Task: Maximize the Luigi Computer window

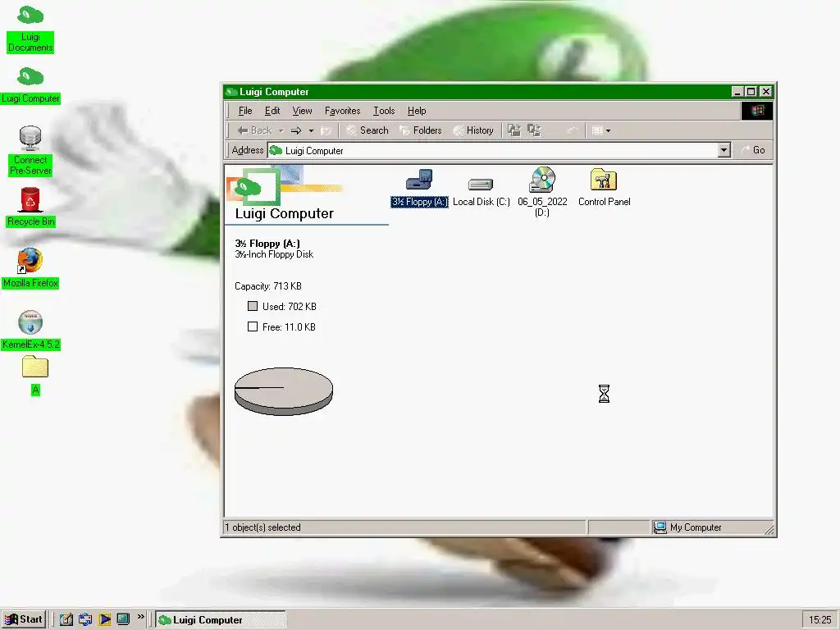Action: 751,92
